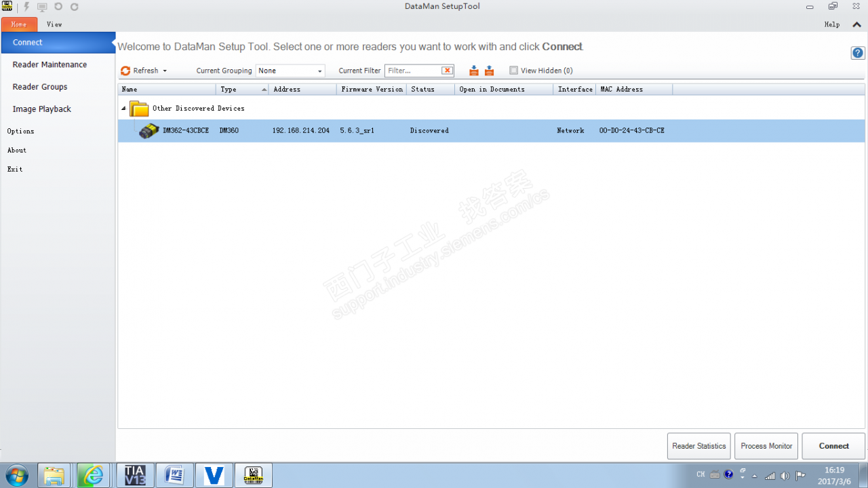Select Image Playback in the sidebar
Viewport: 868px width, 488px height.
pyautogui.click(x=41, y=109)
